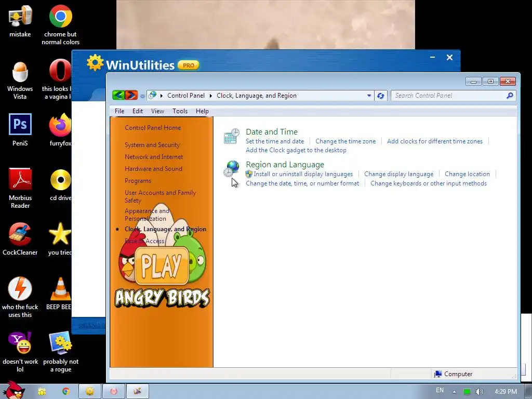Open the Morbius Reader PDF icon
The image size is (532, 399).
pyautogui.click(x=20, y=179)
